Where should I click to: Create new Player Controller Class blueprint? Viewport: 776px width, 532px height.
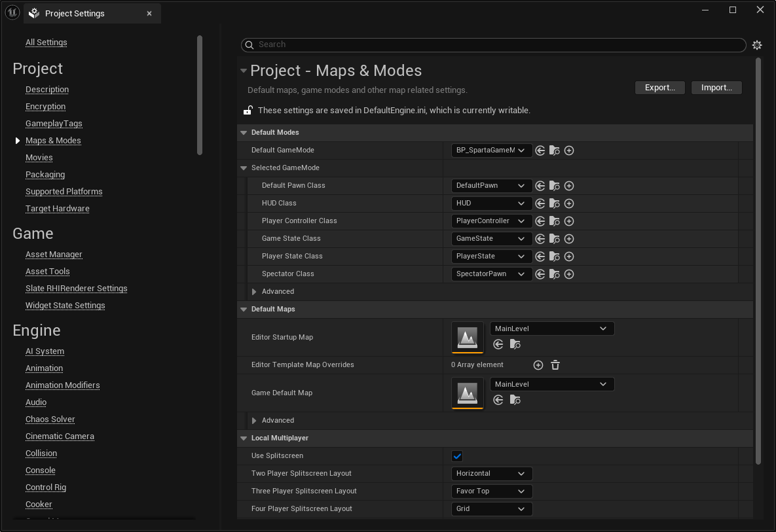[x=569, y=221]
